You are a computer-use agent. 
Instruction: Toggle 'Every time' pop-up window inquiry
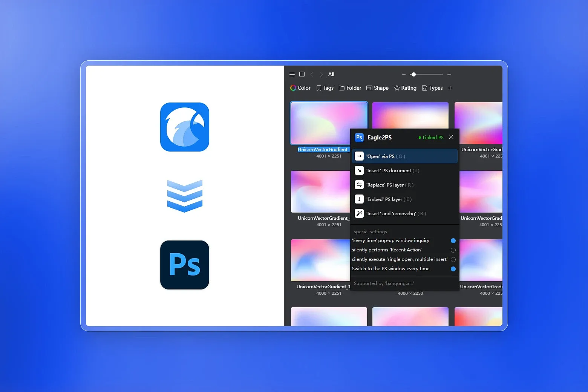453,240
